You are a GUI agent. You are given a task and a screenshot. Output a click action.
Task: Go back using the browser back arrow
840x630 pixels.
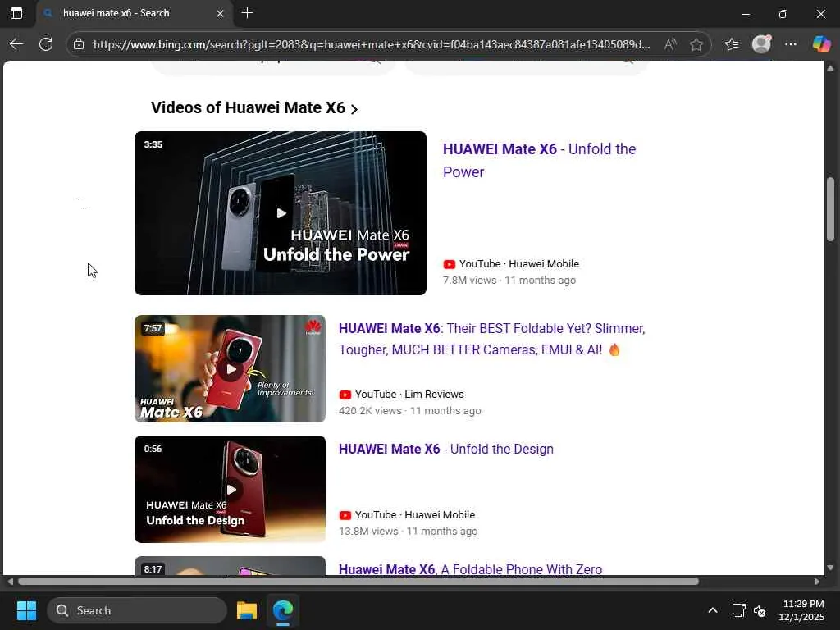coord(16,44)
